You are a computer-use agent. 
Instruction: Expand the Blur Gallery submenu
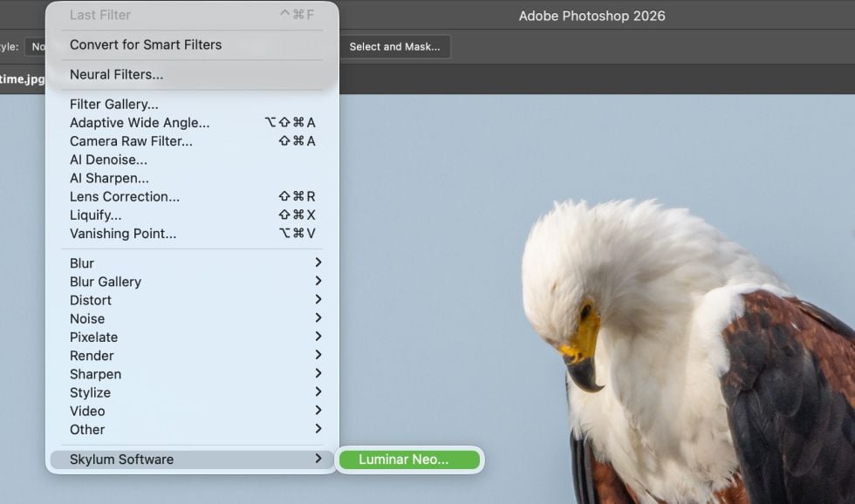point(192,282)
